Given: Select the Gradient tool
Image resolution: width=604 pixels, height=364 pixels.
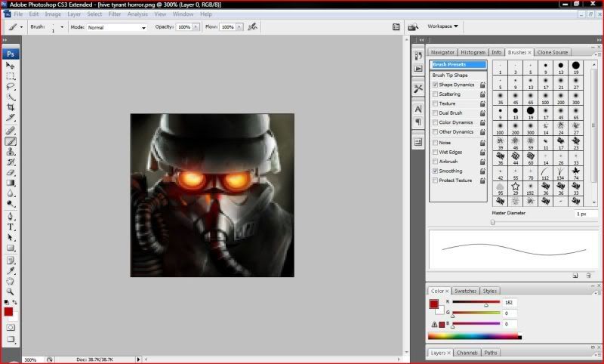Looking at the screenshot, I should (x=11, y=183).
